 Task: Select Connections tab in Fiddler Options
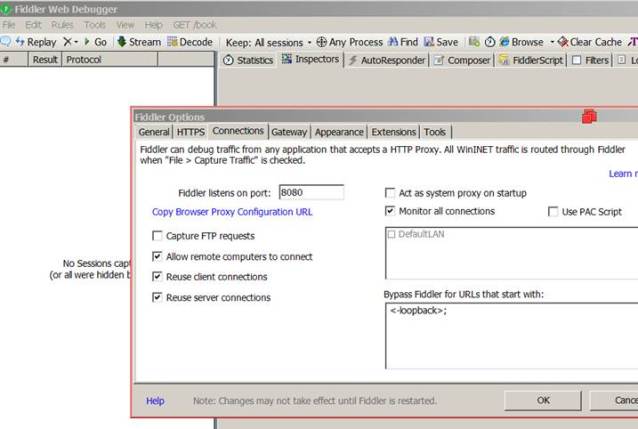click(238, 131)
